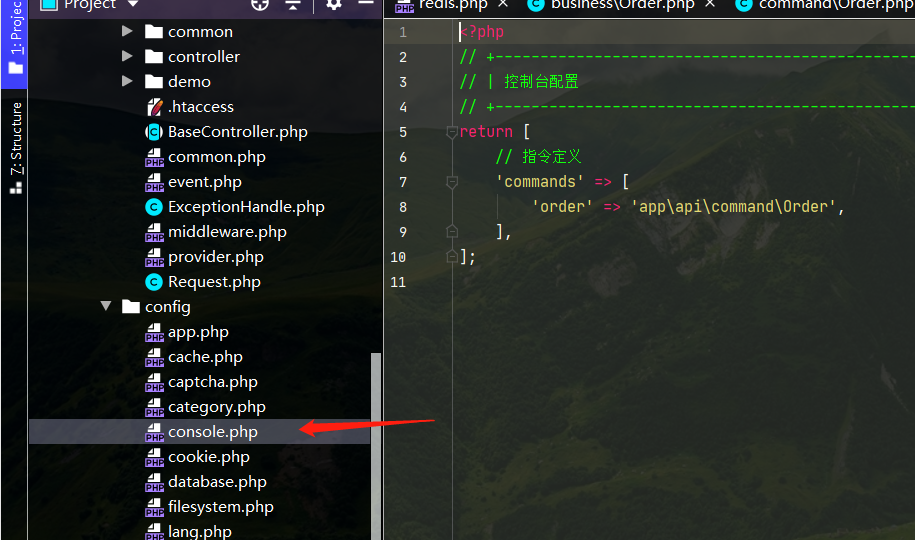This screenshot has width=915, height=540.
Task: Click the project tree vertical scrollbar
Action: pos(376,447)
